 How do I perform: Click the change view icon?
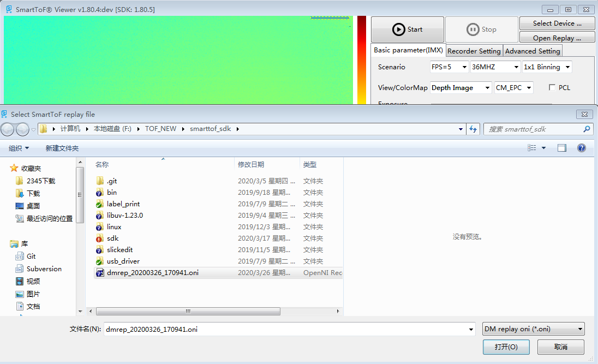click(x=531, y=148)
